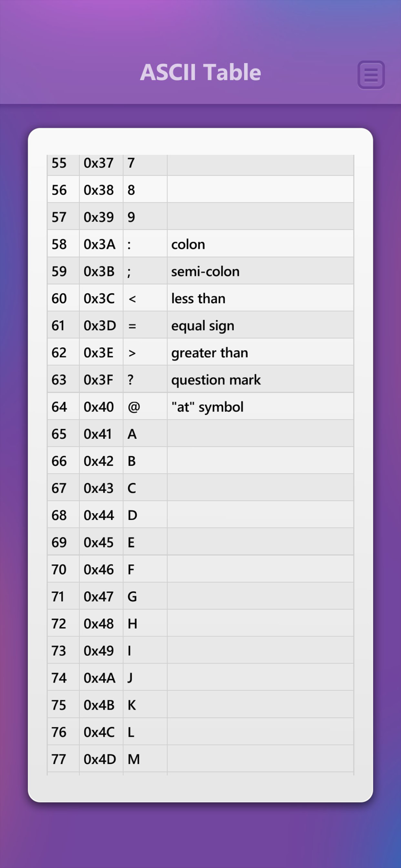Select the less than row description
This screenshot has width=401, height=868.
(x=260, y=298)
